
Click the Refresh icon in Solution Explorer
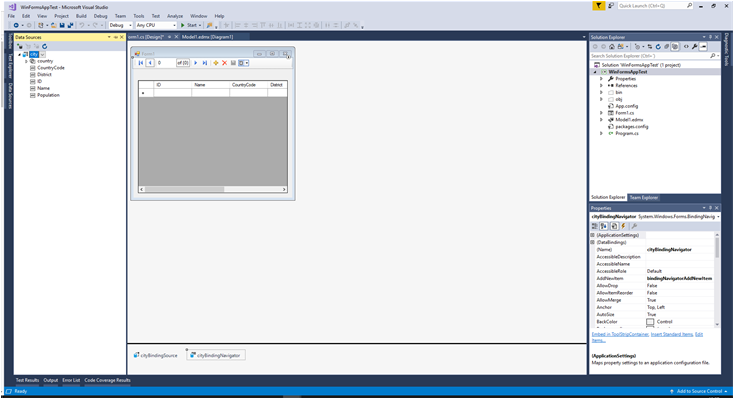coord(658,46)
